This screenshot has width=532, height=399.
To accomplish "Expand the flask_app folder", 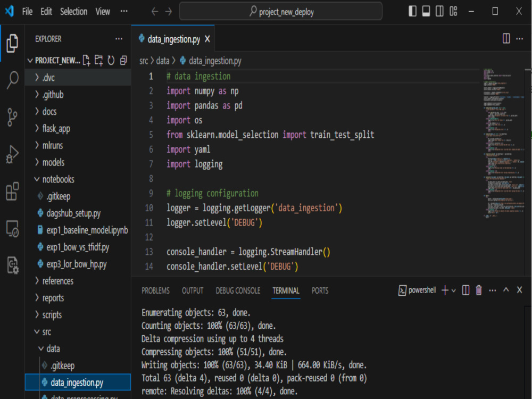I will [78, 129].
